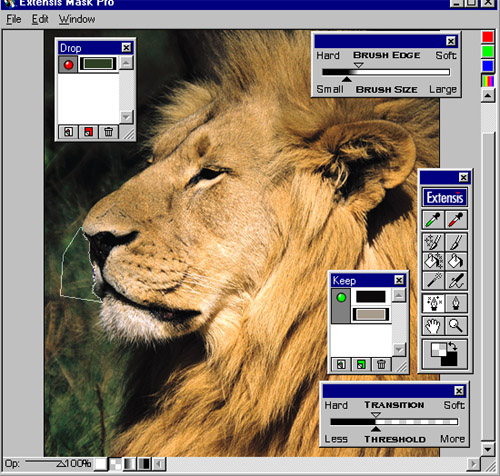Screen dimensions: 500x476
Task: Toggle the green Keep set indicator
Action: click(341, 297)
